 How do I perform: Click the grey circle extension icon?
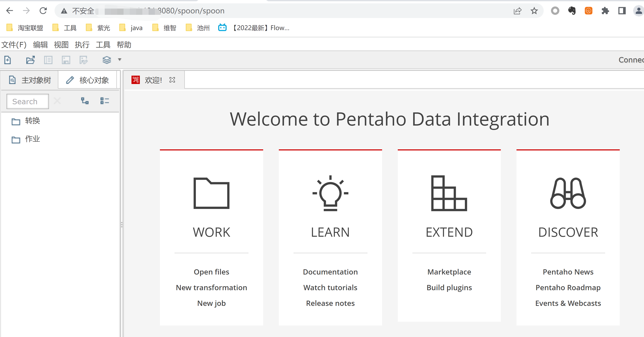click(555, 11)
